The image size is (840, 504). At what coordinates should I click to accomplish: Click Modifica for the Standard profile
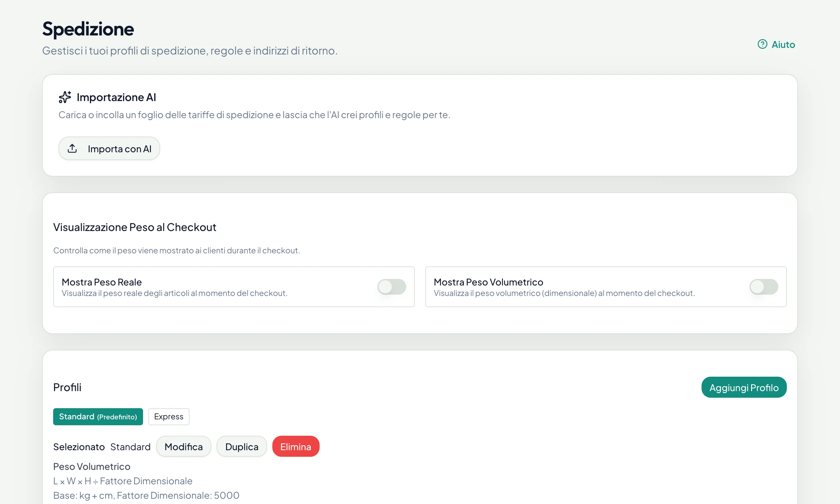point(184,446)
